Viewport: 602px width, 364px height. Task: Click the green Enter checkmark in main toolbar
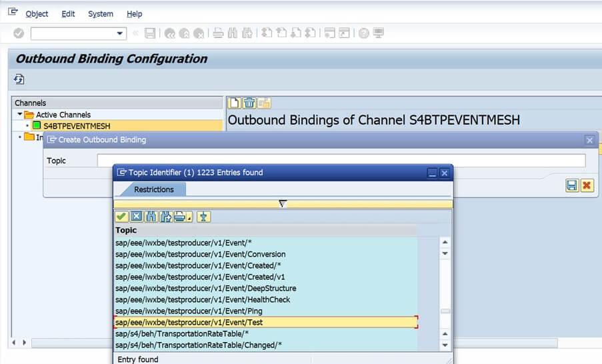click(x=19, y=33)
